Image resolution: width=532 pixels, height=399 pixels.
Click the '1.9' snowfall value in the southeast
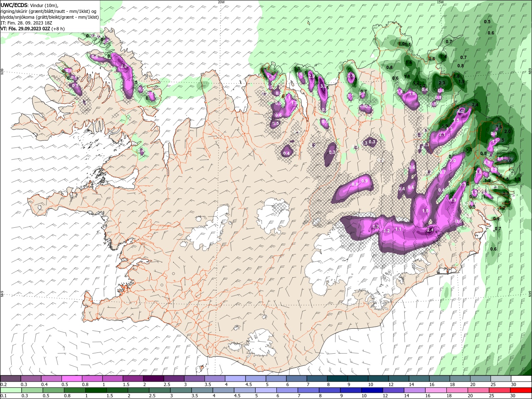453,200
